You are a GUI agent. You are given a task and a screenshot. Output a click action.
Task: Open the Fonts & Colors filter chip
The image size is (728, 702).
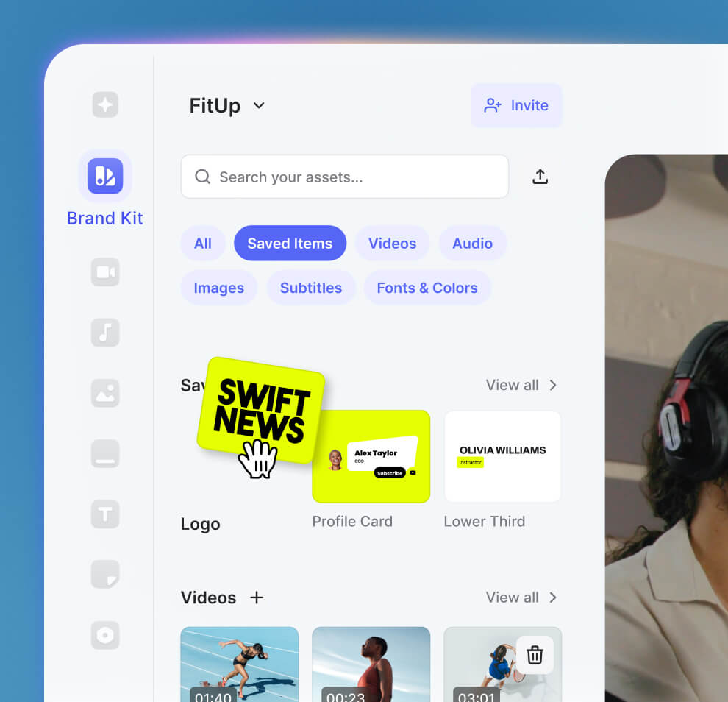[427, 288]
